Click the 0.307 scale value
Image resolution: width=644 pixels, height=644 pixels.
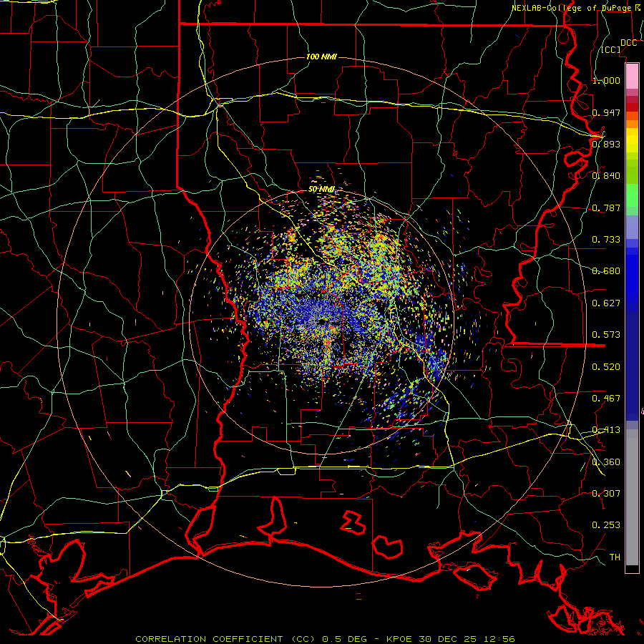pos(606,494)
